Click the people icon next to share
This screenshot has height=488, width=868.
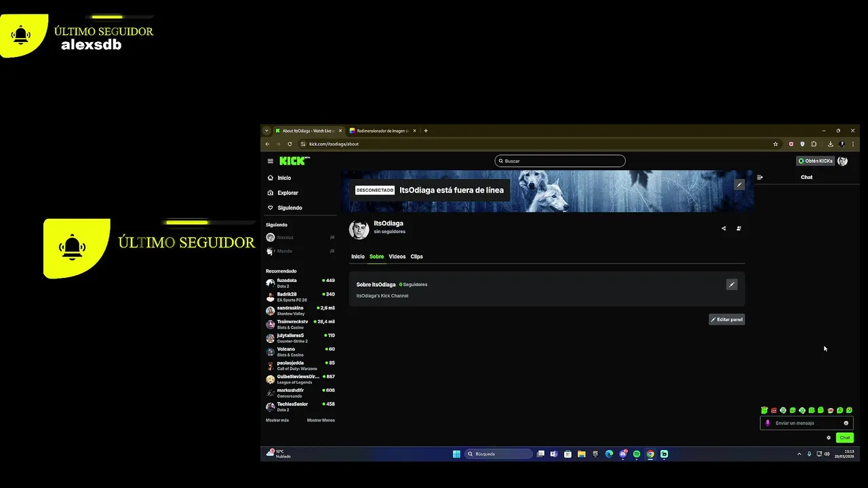click(738, 228)
